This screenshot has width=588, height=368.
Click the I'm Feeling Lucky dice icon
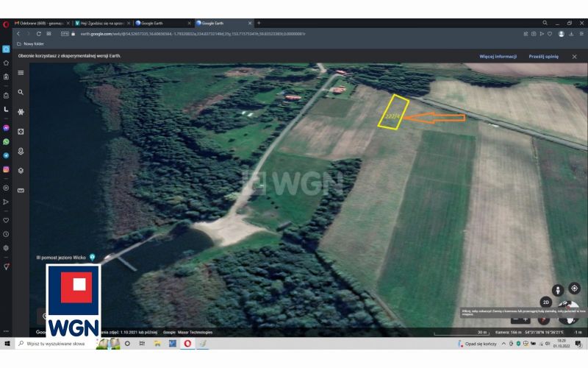[21, 132]
